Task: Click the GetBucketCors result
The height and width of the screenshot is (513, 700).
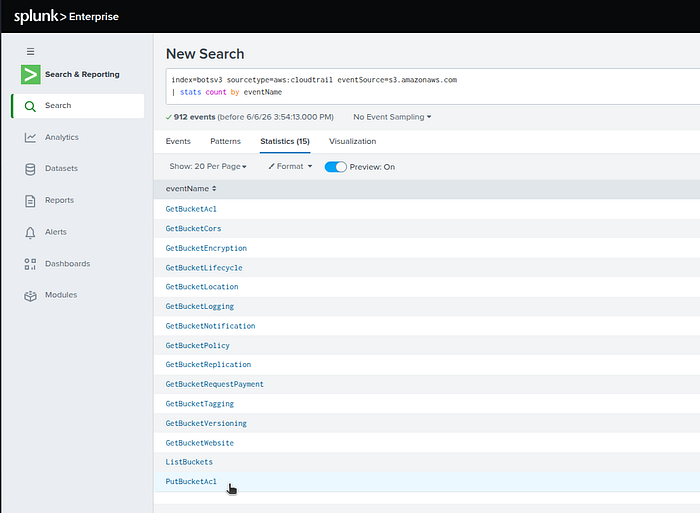Action: point(193,229)
